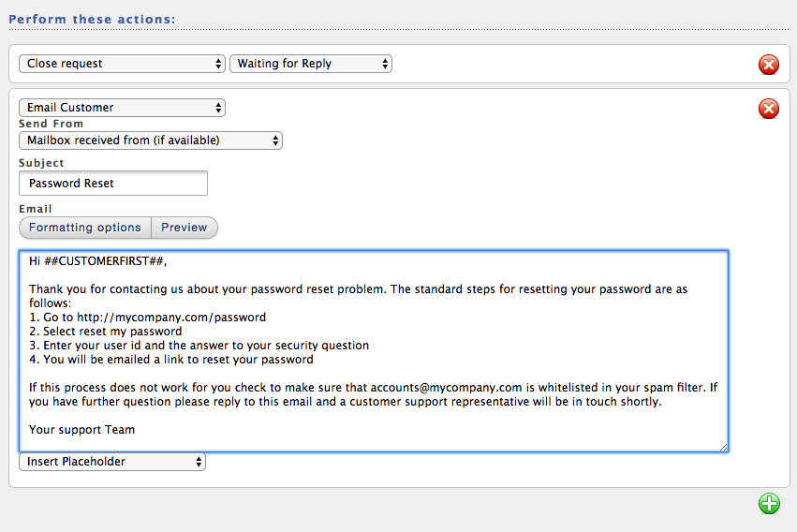
Task: Show the Formatting options
Action: coord(85,228)
